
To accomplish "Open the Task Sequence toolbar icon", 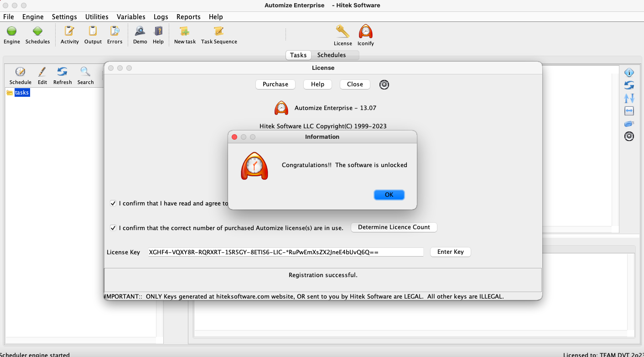I will pos(219,31).
